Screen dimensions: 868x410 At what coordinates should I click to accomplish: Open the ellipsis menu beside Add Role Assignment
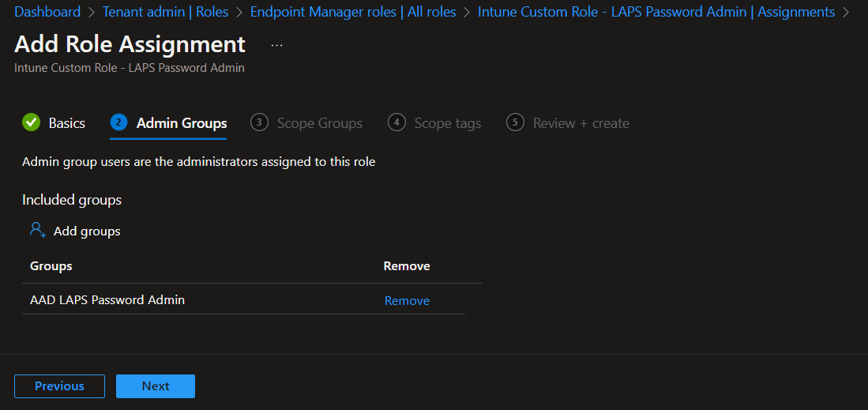pyautogui.click(x=276, y=46)
